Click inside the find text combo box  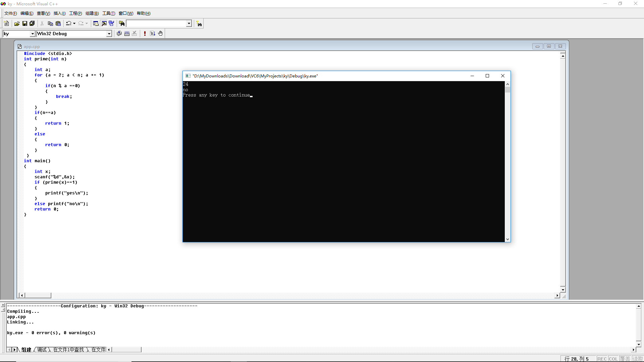(x=156, y=23)
